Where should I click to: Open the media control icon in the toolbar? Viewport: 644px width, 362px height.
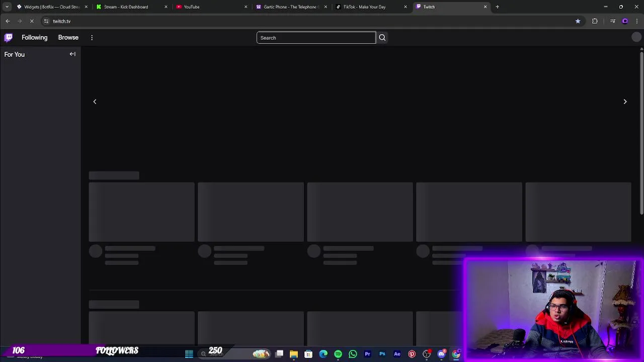pos(612,21)
